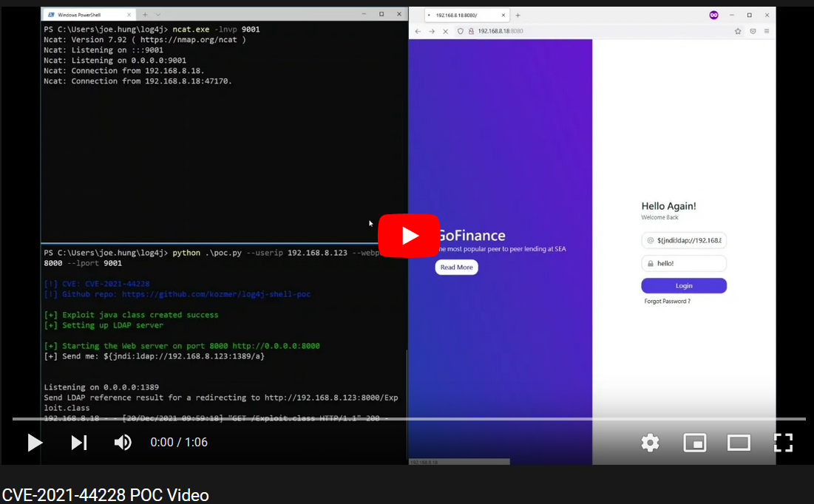Select the 192.168.8.18:8080 browser tab

pos(467,15)
